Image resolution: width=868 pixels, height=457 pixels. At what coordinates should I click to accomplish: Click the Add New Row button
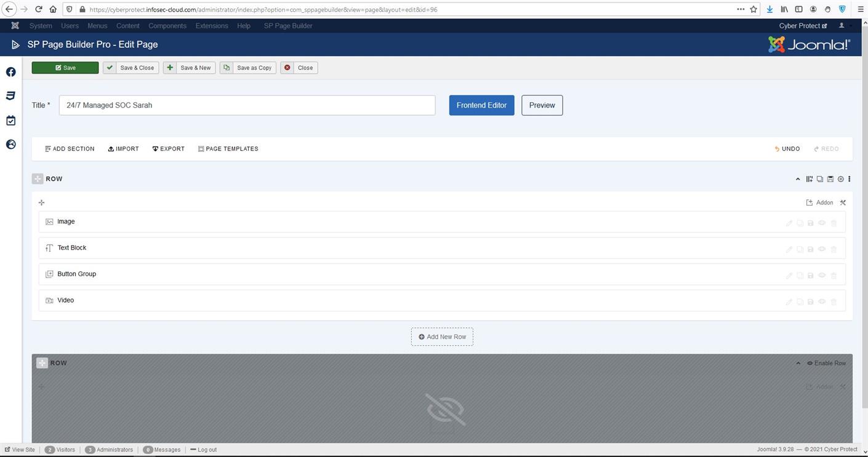click(442, 336)
